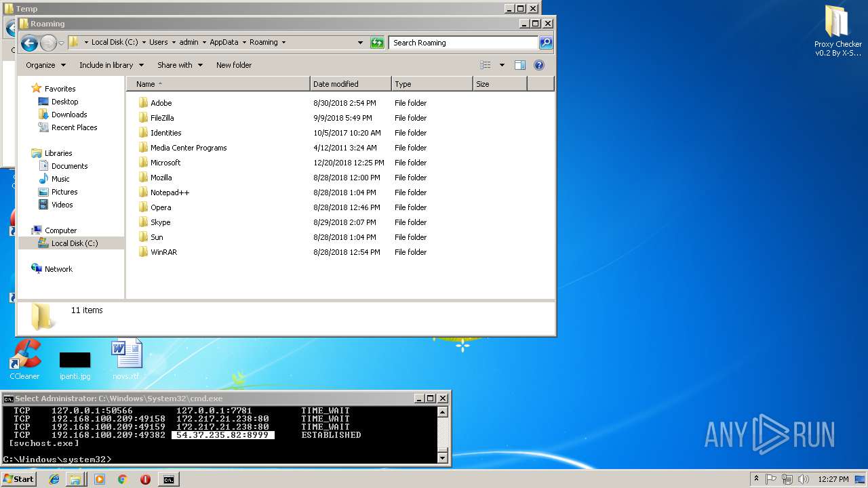
Task: Click the Chrome taskbar icon
Action: (x=122, y=479)
